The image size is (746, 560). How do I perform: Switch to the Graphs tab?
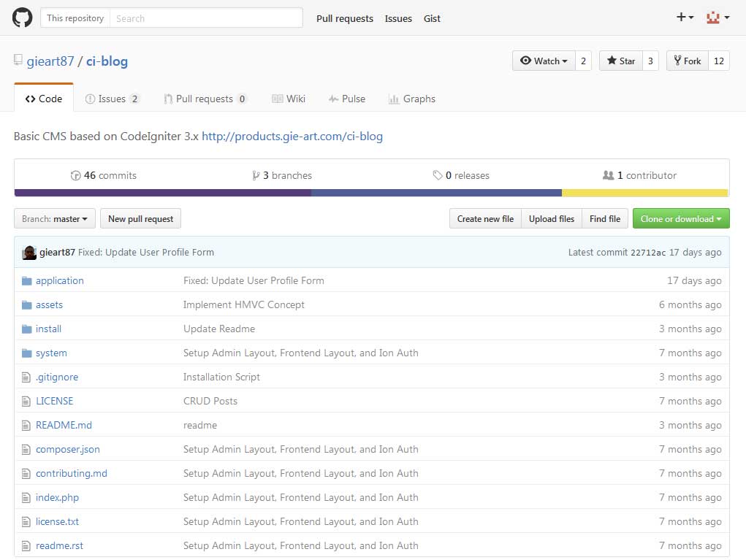[x=412, y=99]
